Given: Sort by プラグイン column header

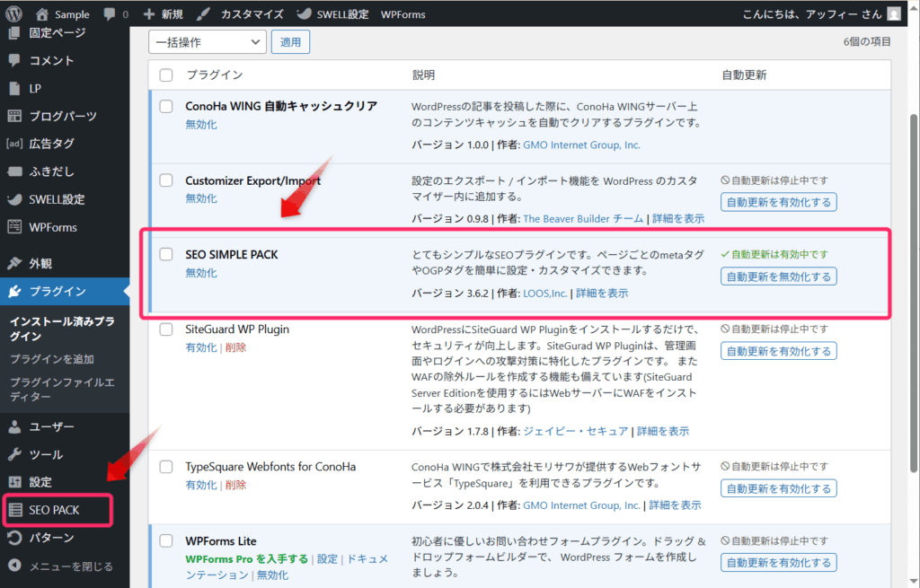Looking at the screenshot, I should (x=214, y=75).
